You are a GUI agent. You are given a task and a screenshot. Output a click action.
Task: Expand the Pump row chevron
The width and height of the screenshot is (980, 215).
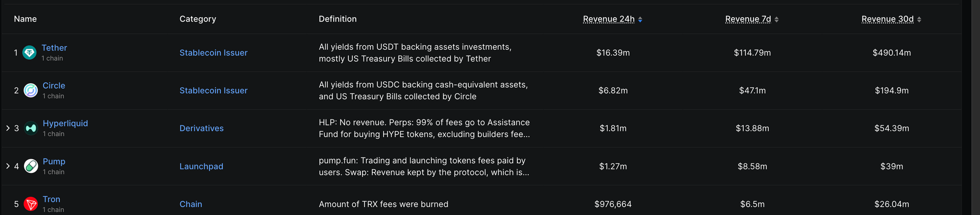(x=8, y=166)
